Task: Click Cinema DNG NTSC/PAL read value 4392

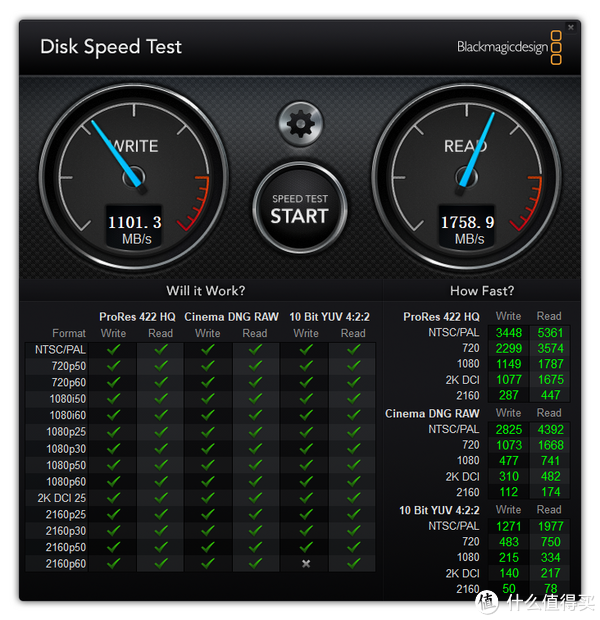Action: (551, 429)
